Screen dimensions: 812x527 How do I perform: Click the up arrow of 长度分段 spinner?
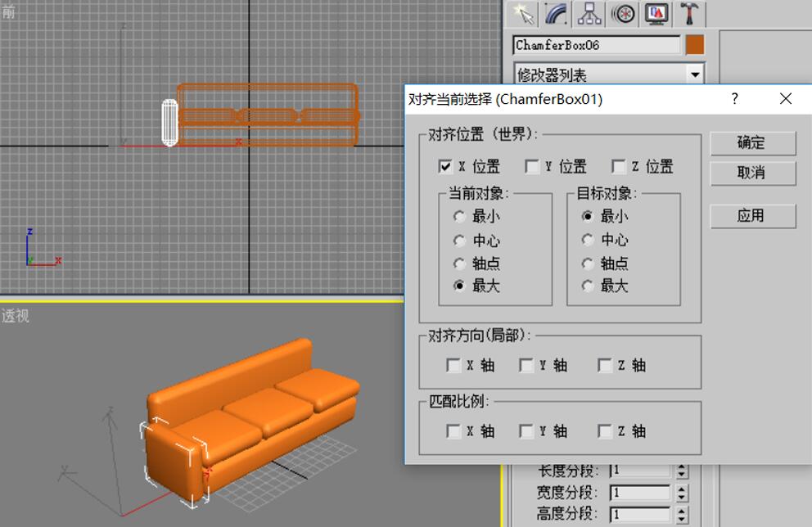point(681,466)
